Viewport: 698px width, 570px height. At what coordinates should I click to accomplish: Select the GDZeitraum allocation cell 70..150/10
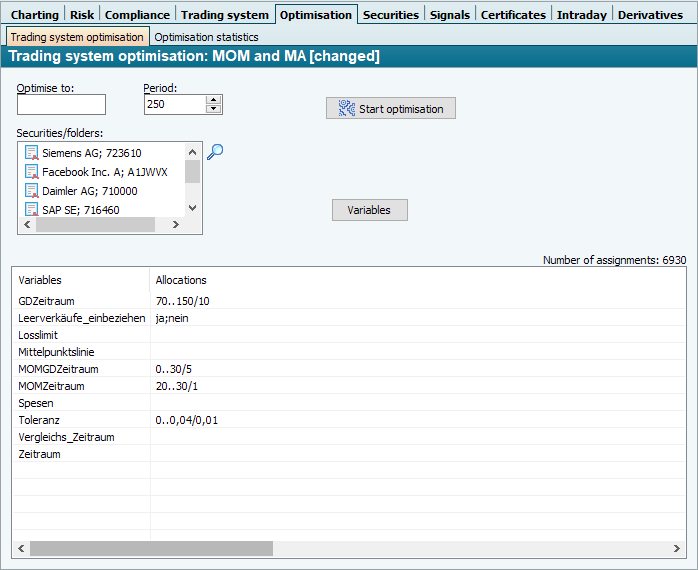[183, 301]
